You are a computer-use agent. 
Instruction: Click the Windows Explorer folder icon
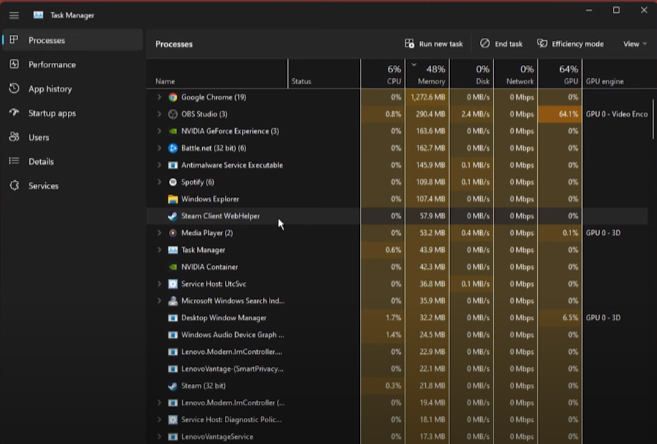pyautogui.click(x=173, y=199)
